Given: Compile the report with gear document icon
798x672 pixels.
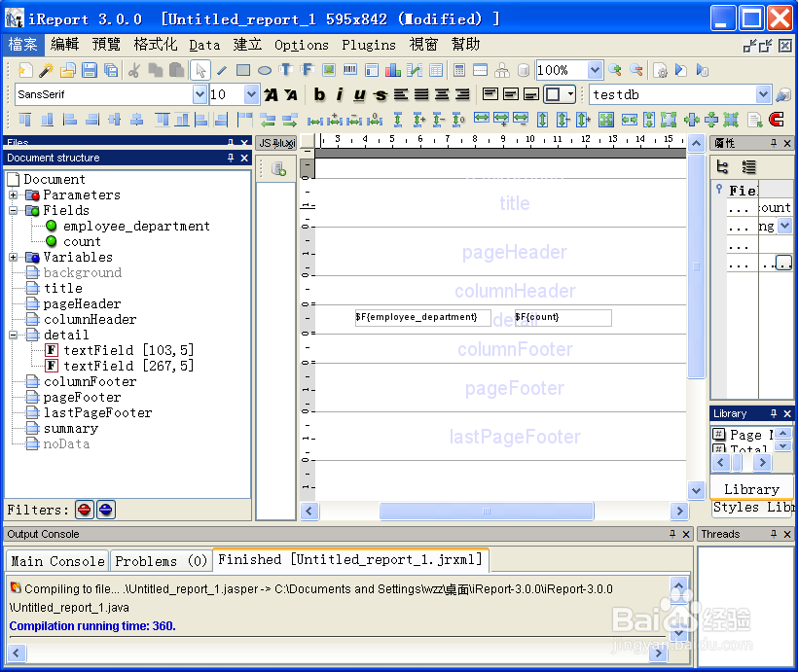Looking at the screenshot, I should 660,70.
